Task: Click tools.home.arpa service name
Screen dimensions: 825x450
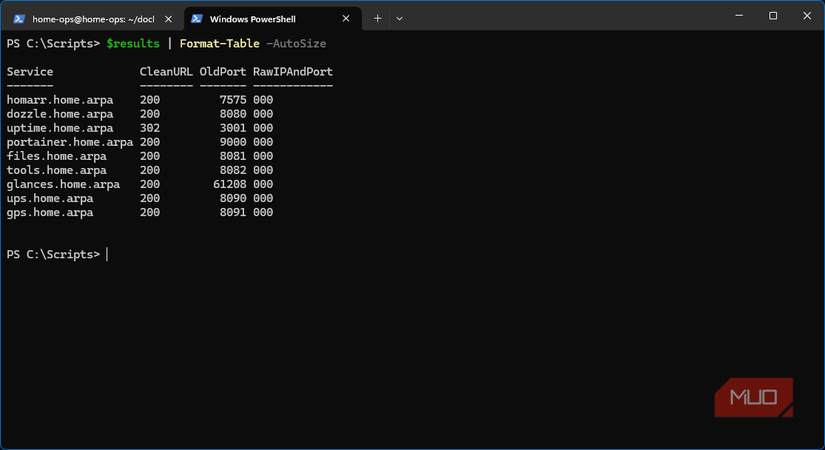Action: click(56, 171)
